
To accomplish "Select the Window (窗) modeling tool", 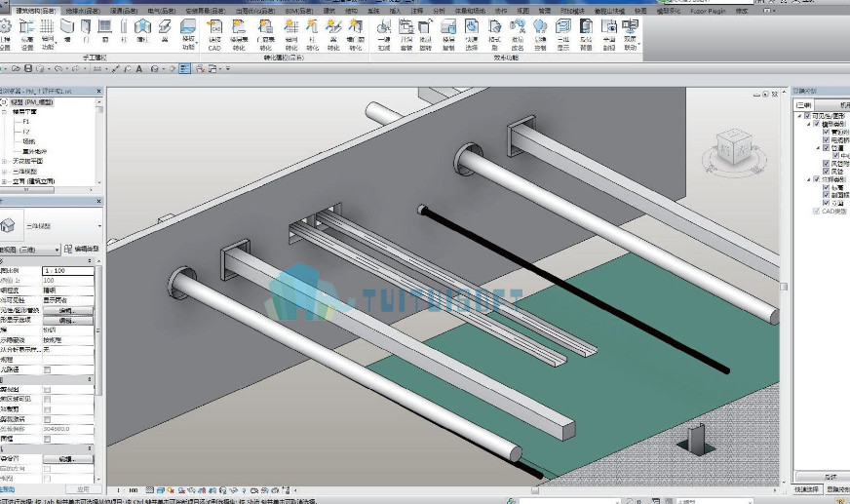I will coord(104,30).
